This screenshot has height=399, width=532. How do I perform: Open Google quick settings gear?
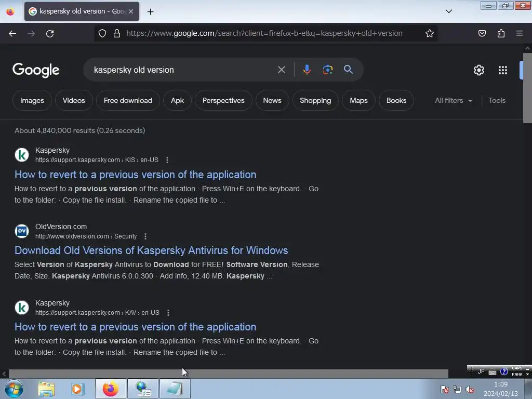click(478, 70)
